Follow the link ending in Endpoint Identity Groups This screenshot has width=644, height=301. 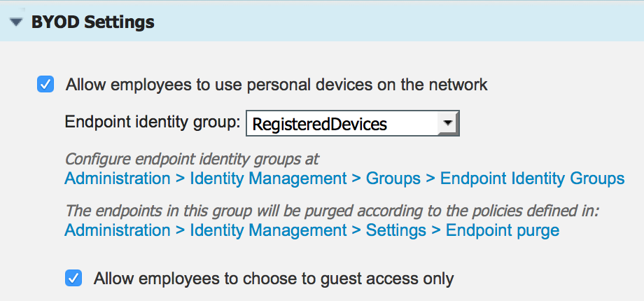(344, 178)
